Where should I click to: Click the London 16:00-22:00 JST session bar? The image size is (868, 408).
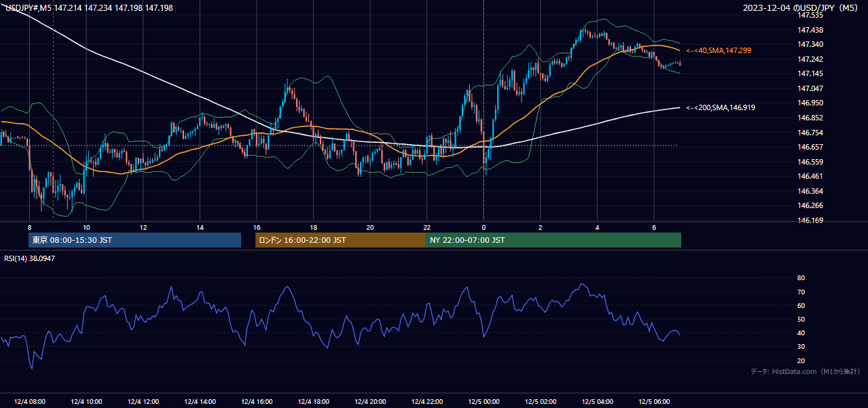(x=340, y=240)
